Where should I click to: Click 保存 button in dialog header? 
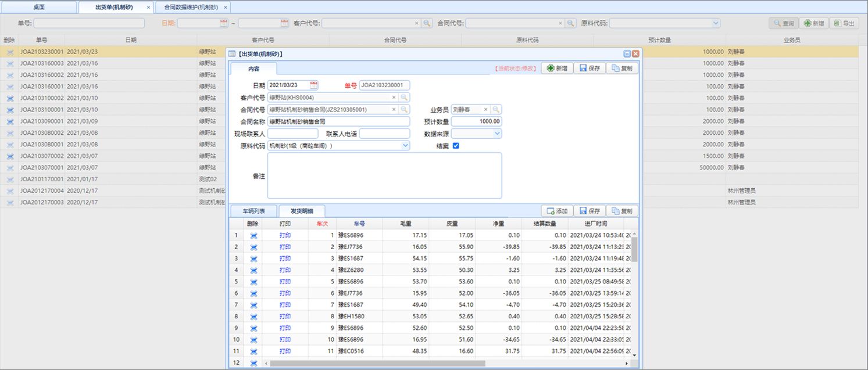[x=589, y=68]
